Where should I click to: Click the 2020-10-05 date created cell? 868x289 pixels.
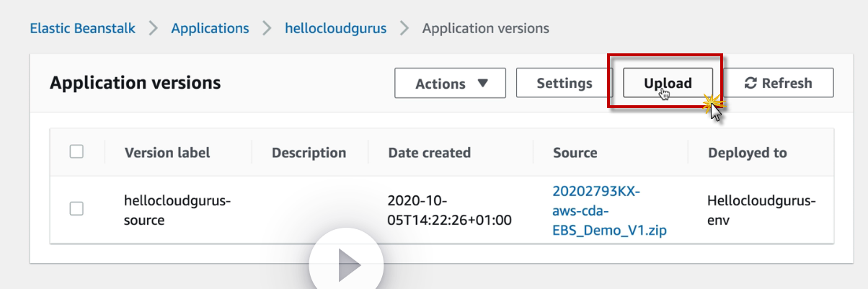[449, 210]
